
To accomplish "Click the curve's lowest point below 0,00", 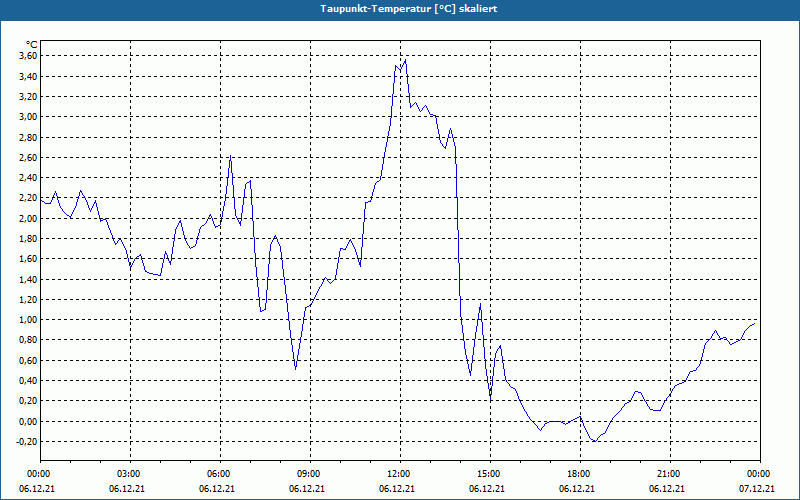I will point(594,441).
